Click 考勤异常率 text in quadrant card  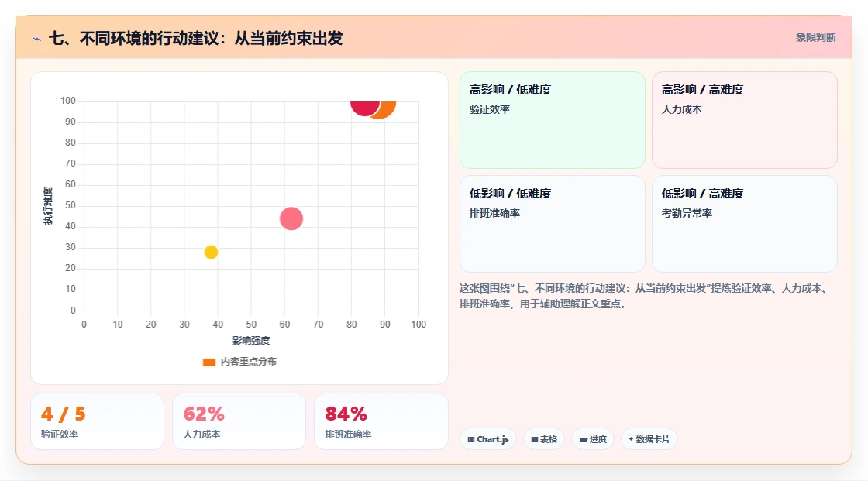coord(687,213)
